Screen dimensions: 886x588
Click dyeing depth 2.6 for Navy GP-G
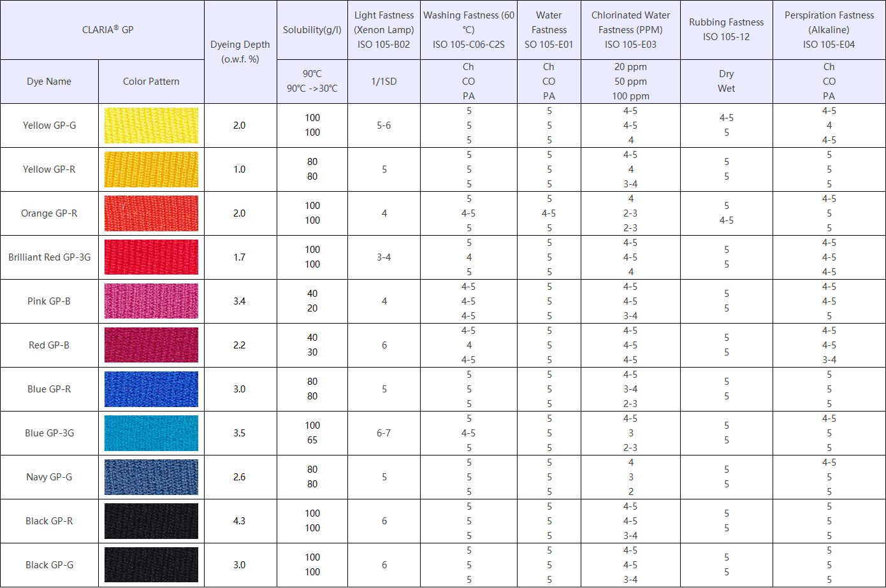240,477
